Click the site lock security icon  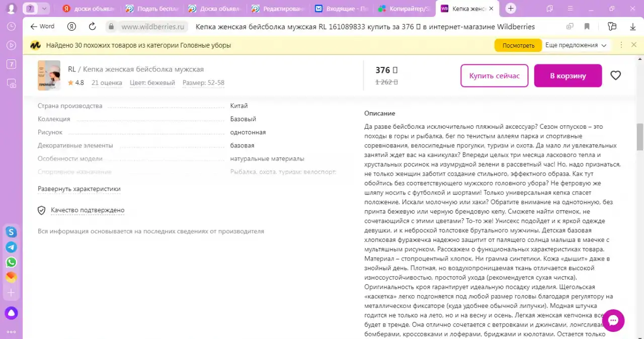click(111, 27)
